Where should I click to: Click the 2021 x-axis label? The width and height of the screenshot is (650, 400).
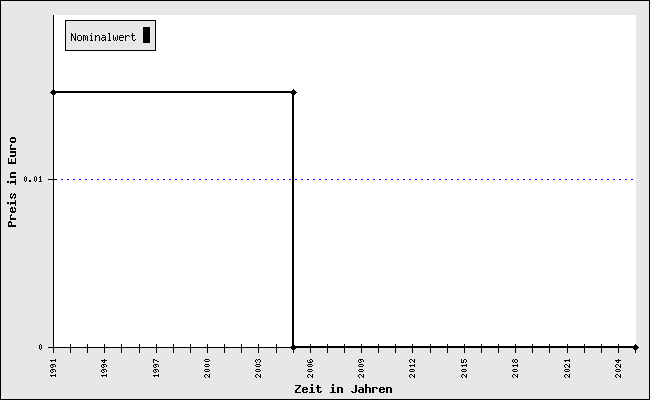[x=568, y=368]
